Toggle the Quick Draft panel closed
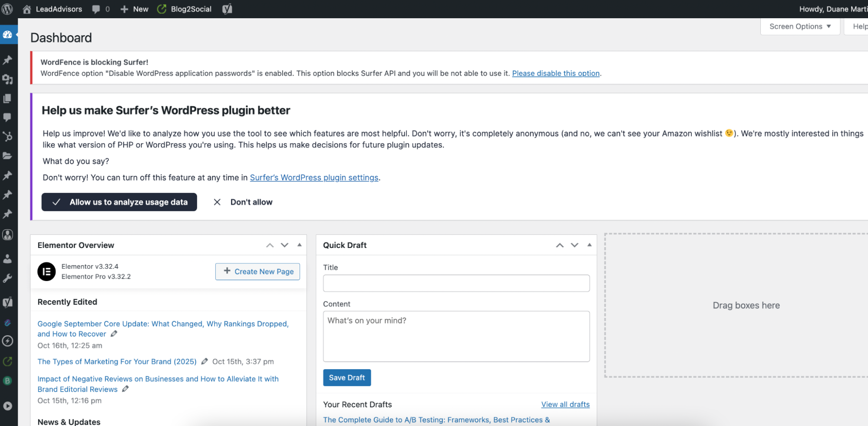The image size is (868, 426). [x=589, y=245]
